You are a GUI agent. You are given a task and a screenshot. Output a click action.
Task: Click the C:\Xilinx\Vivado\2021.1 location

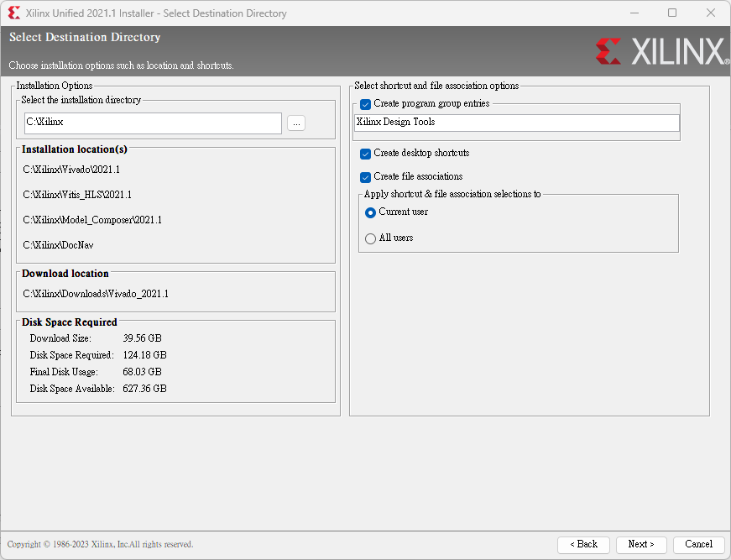71,170
